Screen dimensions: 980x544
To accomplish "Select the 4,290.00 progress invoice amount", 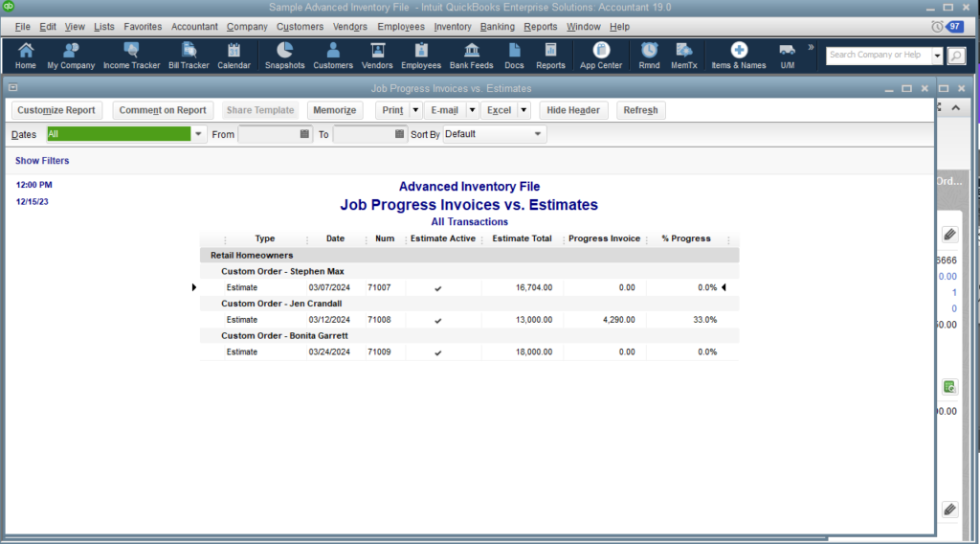I will point(619,320).
